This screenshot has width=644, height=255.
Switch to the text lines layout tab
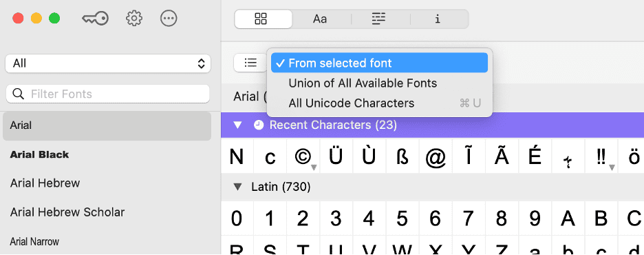click(x=378, y=19)
